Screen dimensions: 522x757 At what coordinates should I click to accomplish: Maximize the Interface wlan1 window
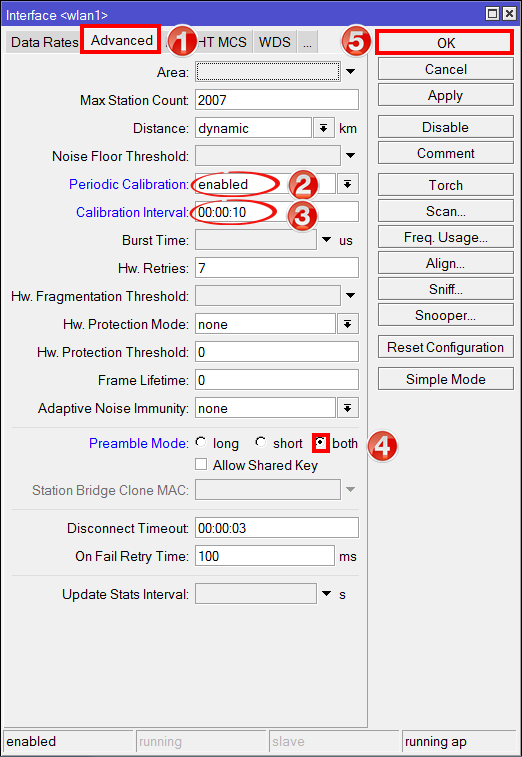click(x=492, y=14)
